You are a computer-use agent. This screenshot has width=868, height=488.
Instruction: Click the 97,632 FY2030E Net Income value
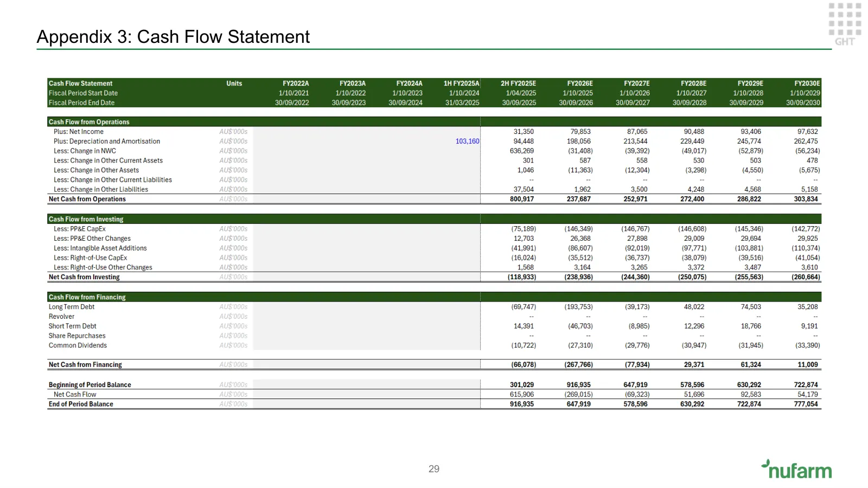coord(807,132)
